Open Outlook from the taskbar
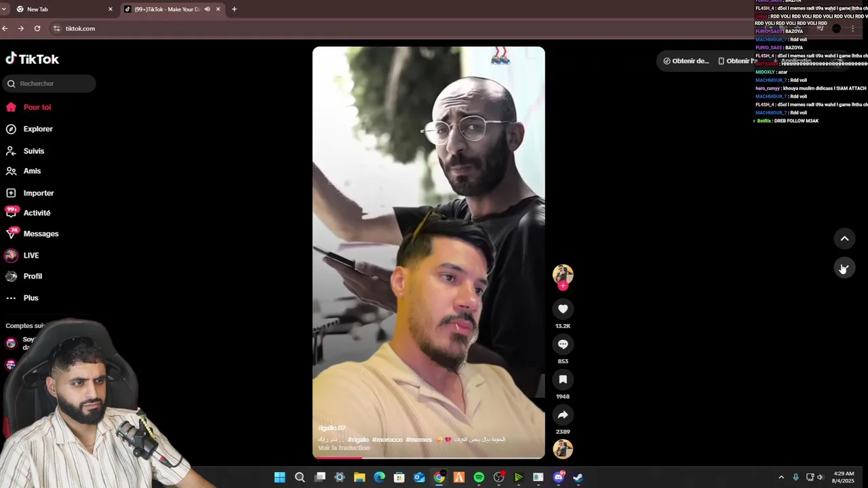The width and height of the screenshot is (868, 488). (x=419, y=477)
